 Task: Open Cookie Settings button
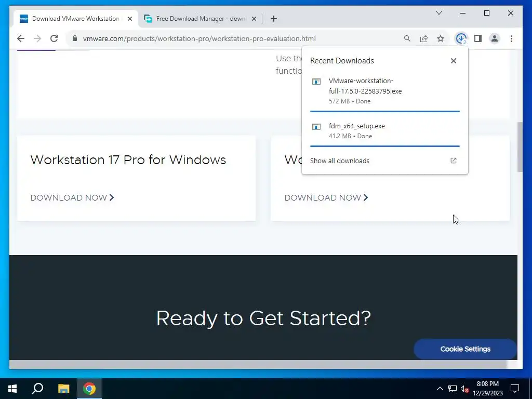[465, 349]
